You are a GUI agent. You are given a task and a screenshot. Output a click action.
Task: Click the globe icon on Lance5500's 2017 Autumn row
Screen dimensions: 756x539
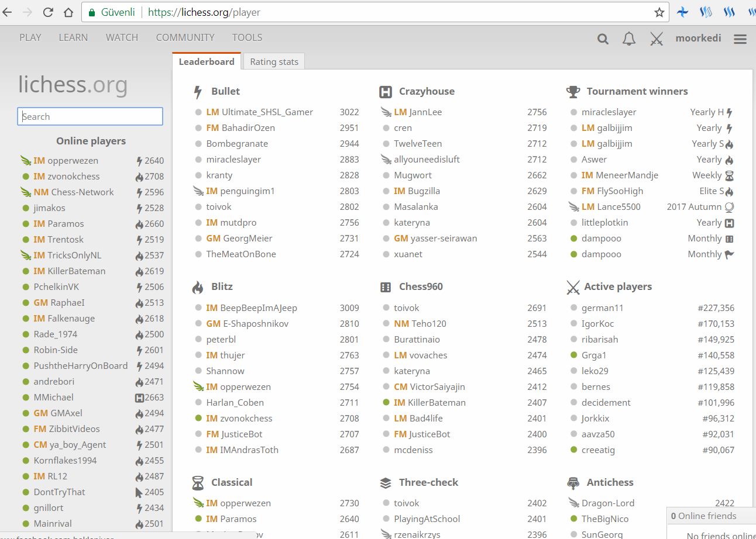[x=729, y=207]
